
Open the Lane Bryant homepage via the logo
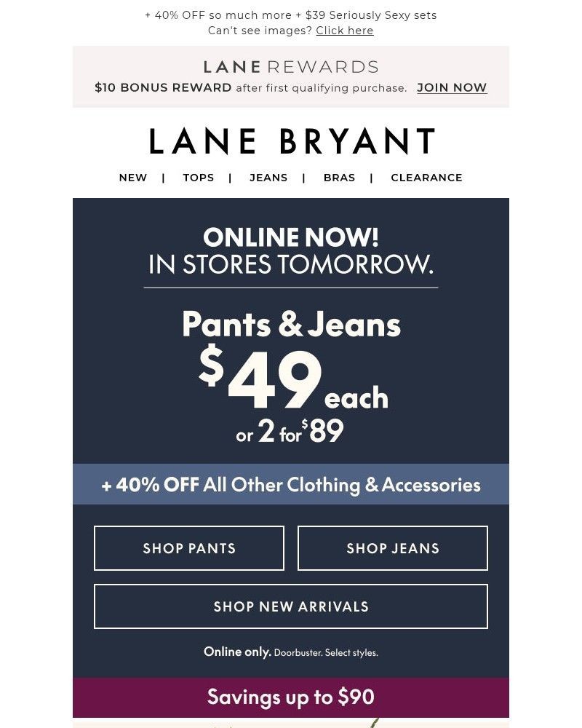point(290,141)
